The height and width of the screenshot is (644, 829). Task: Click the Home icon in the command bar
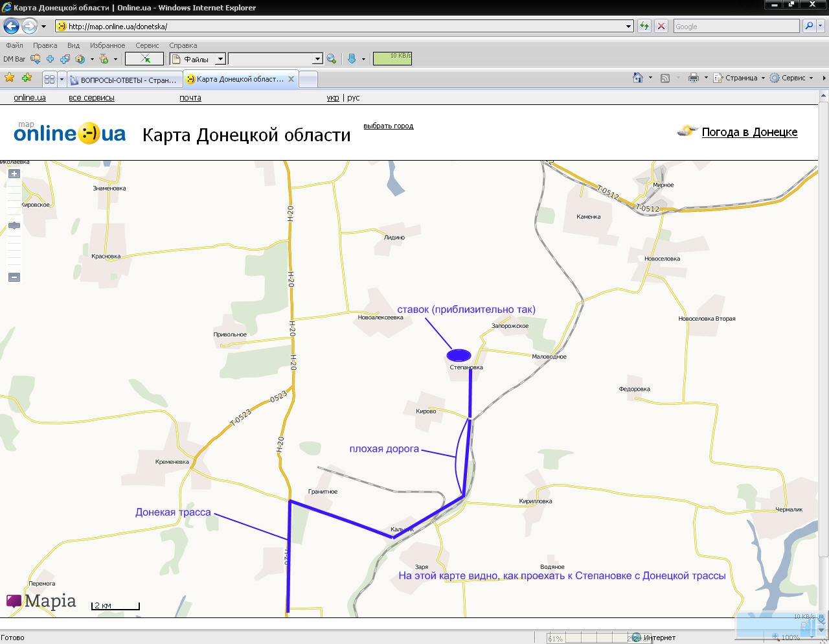click(x=638, y=78)
